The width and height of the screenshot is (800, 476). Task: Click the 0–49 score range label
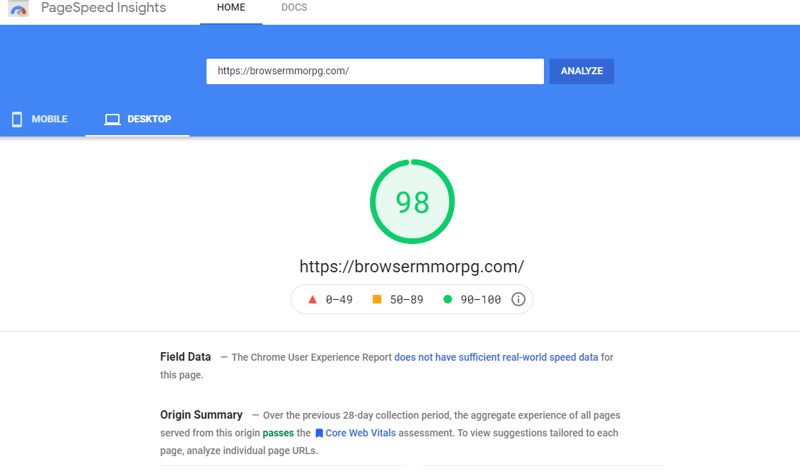339,299
